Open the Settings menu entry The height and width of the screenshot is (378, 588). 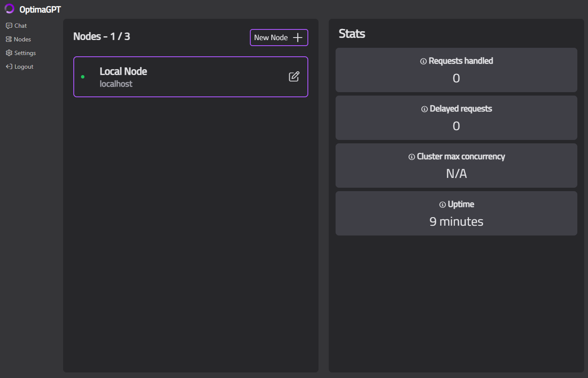coord(24,52)
